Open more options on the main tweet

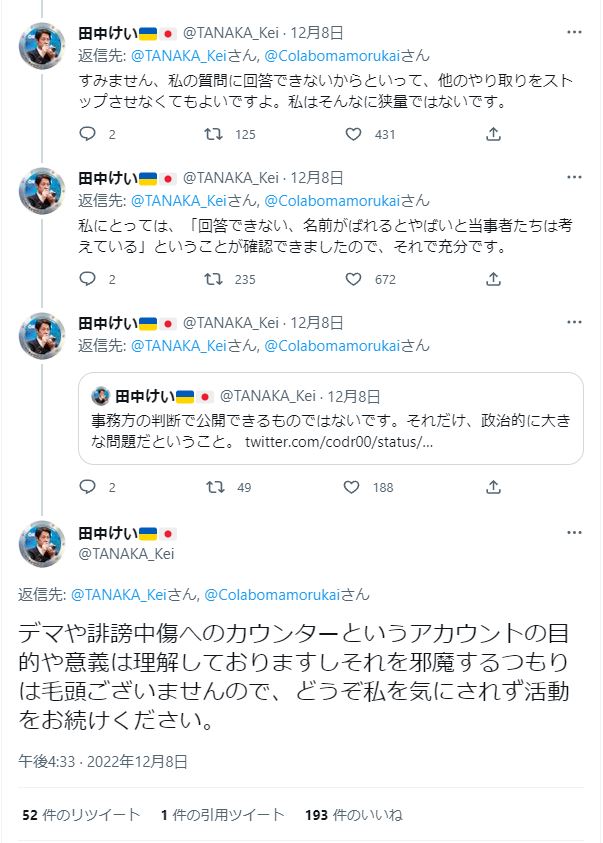(574, 533)
